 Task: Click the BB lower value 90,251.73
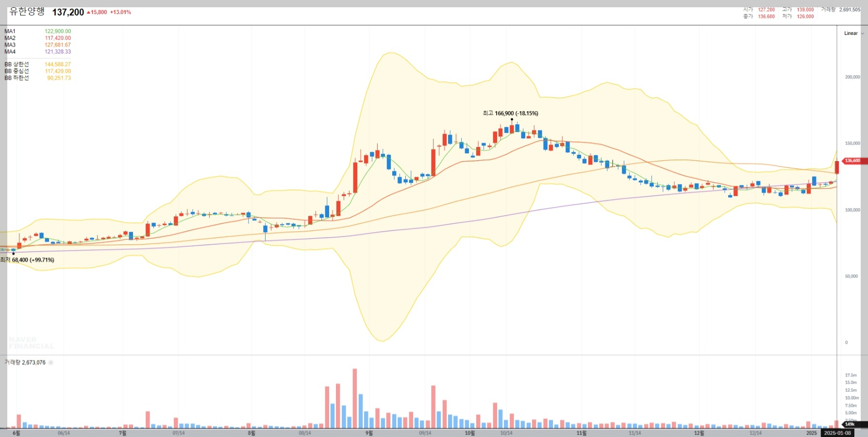click(x=59, y=78)
